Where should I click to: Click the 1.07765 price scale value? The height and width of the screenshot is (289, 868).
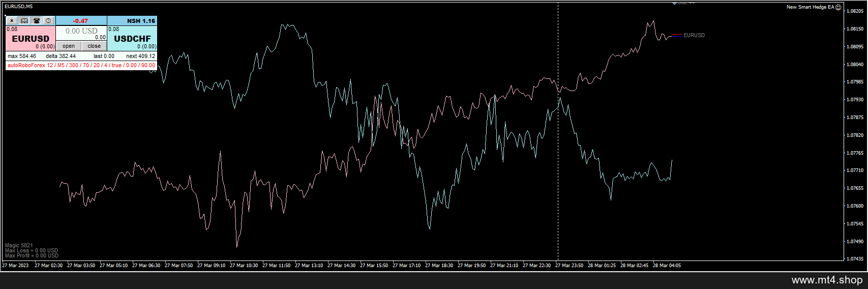[x=855, y=153]
